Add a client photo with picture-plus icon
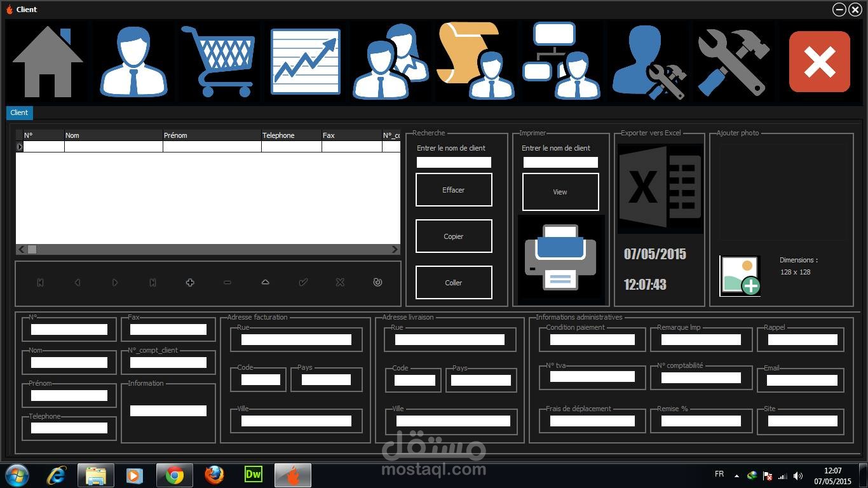 [x=740, y=276]
